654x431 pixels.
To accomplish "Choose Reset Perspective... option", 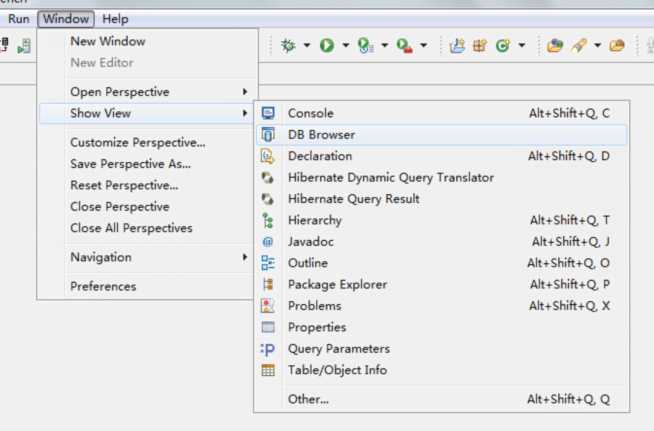I will pyautogui.click(x=148, y=185).
